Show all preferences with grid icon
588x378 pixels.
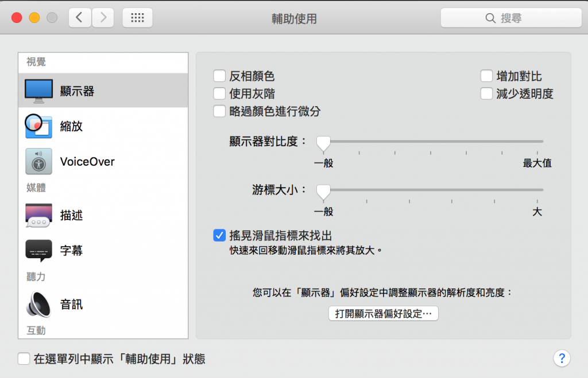pyautogui.click(x=137, y=18)
